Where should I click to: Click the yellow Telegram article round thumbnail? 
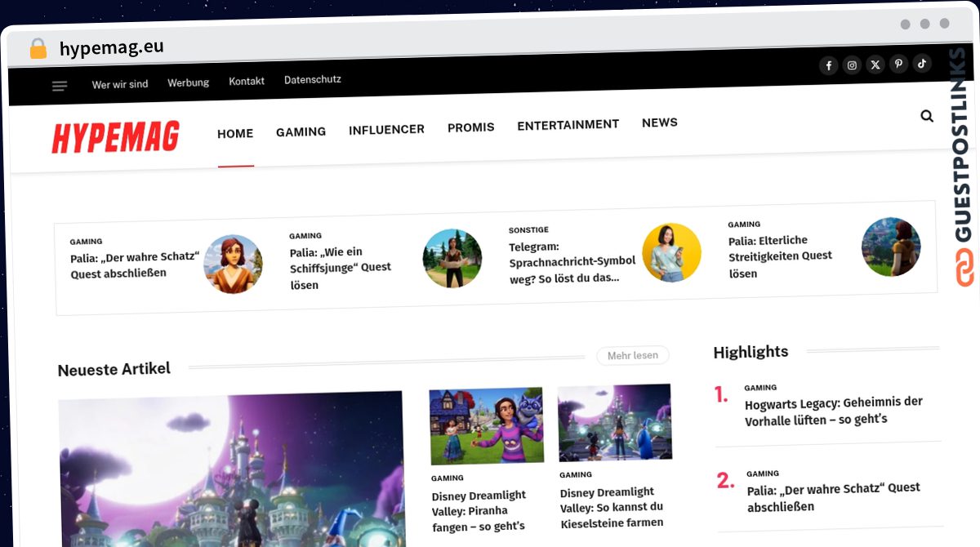coord(672,252)
